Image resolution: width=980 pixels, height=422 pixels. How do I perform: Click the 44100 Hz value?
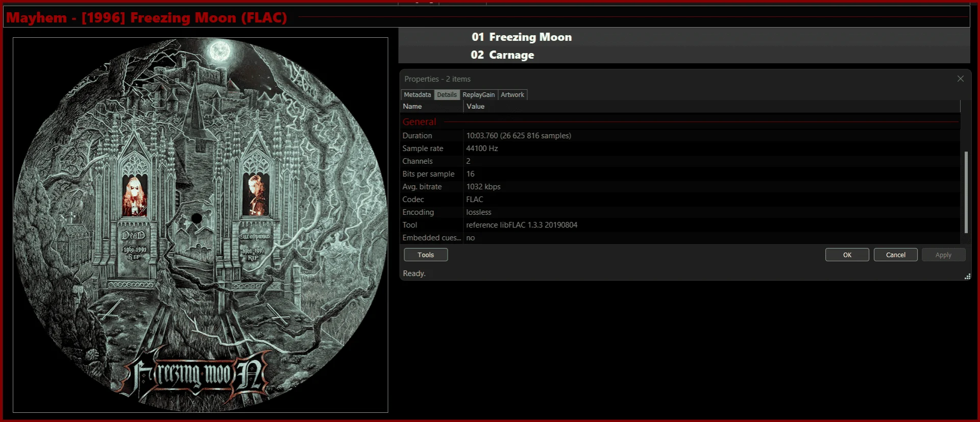click(482, 148)
